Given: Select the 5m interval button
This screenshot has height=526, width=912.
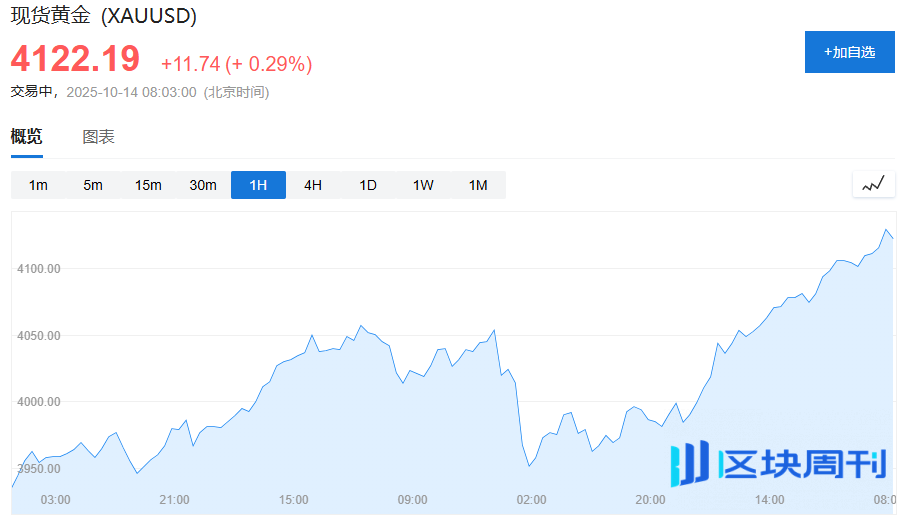Looking at the screenshot, I should (93, 185).
